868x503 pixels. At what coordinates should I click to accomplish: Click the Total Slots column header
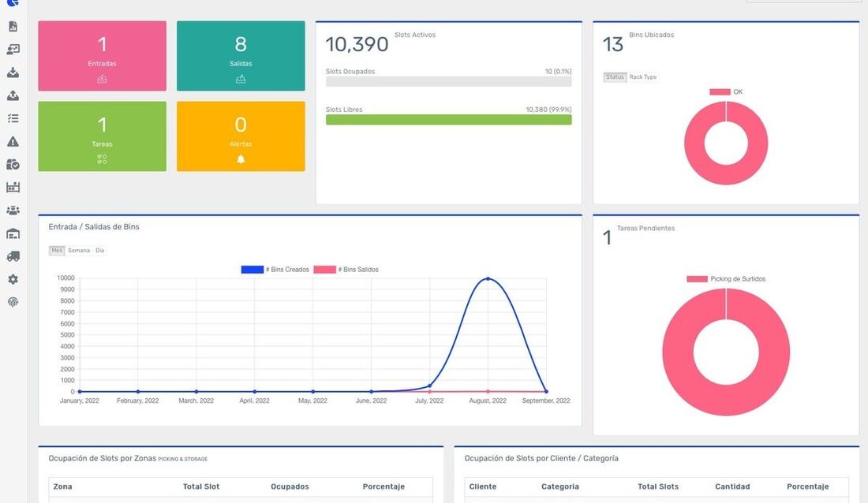[x=657, y=486]
